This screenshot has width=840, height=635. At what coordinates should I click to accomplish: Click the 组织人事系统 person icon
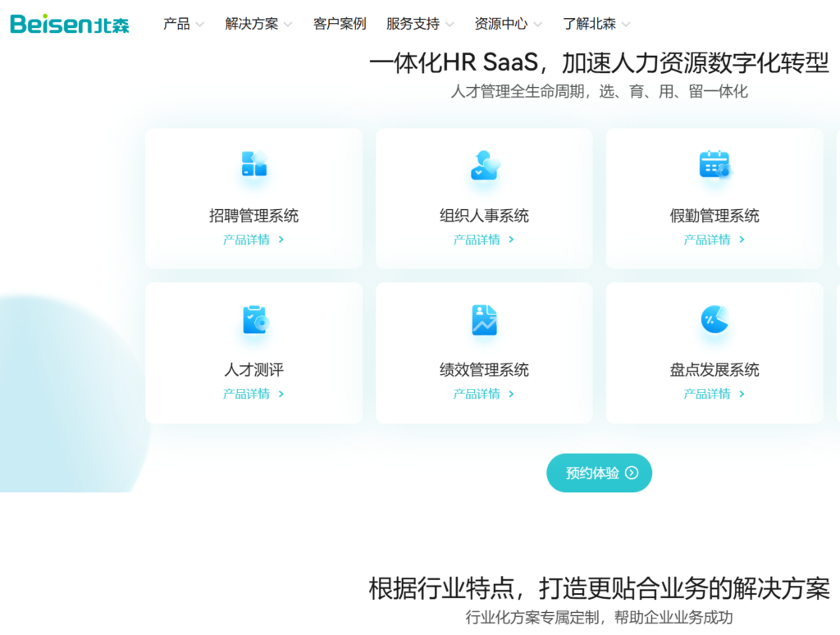[x=484, y=166]
